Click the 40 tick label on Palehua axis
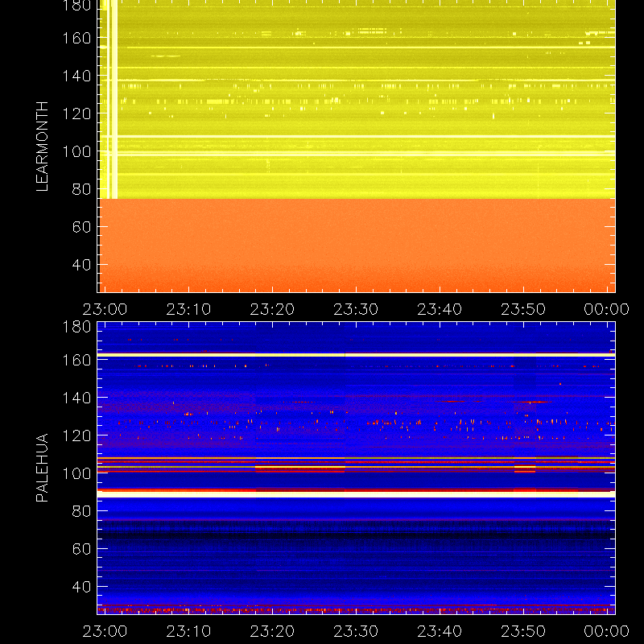Screen dimensions: 644x644 pos(81,587)
